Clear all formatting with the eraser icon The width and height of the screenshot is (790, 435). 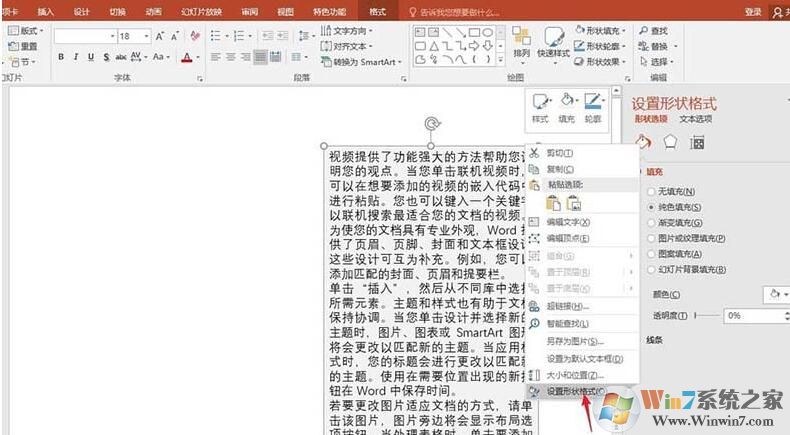click(195, 36)
